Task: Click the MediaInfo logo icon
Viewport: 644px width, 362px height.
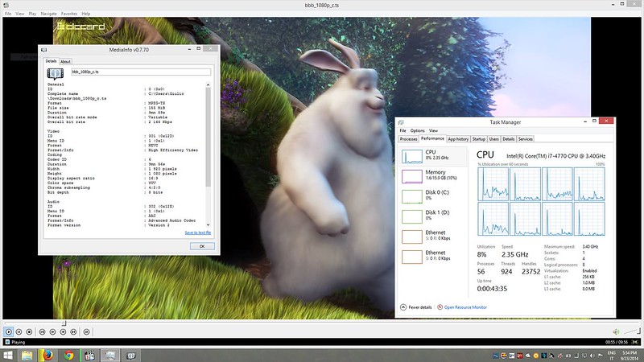Action: (55, 73)
